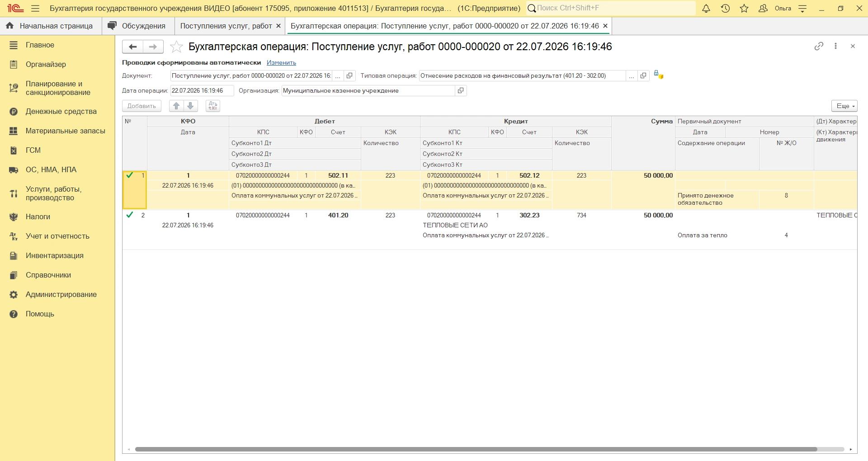Click the Дата операции field
Image resolution: width=868 pixels, height=461 pixels.
(202, 91)
